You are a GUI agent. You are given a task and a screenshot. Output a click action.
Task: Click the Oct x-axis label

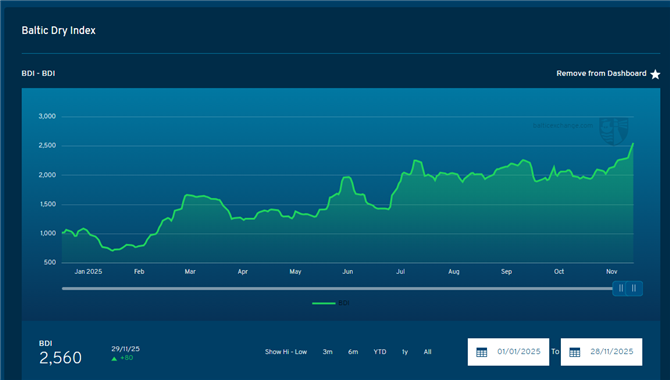[559, 271]
